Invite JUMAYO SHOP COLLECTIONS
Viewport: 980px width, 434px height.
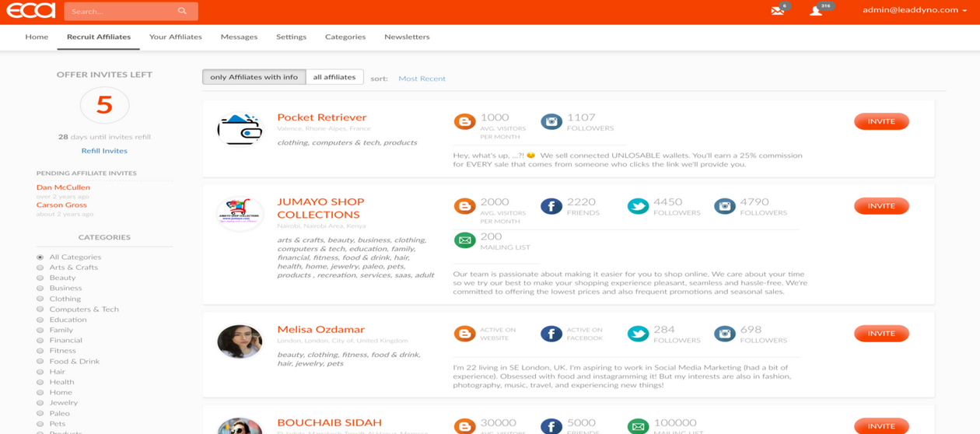click(x=881, y=206)
